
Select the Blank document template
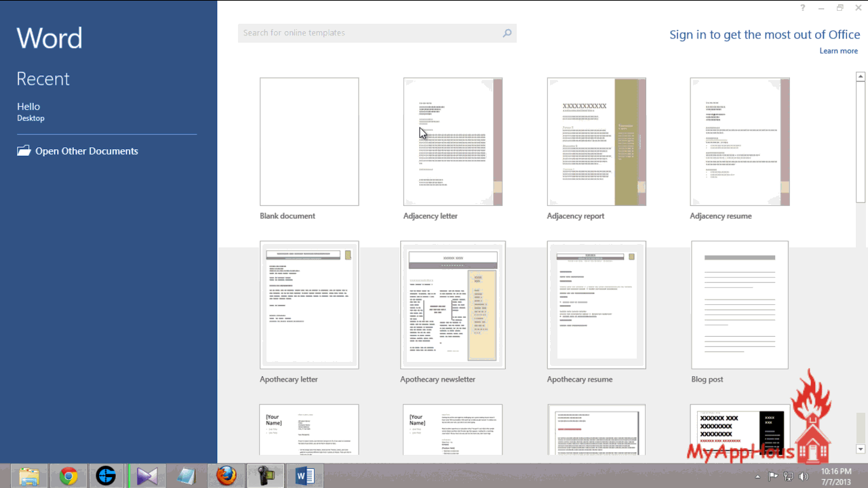pyautogui.click(x=309, y=142)
